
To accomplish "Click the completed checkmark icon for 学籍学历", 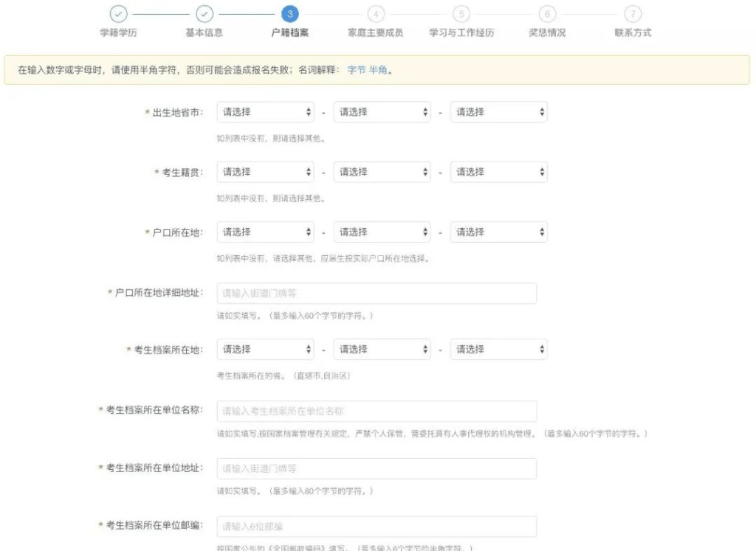I will click(117, 13).
